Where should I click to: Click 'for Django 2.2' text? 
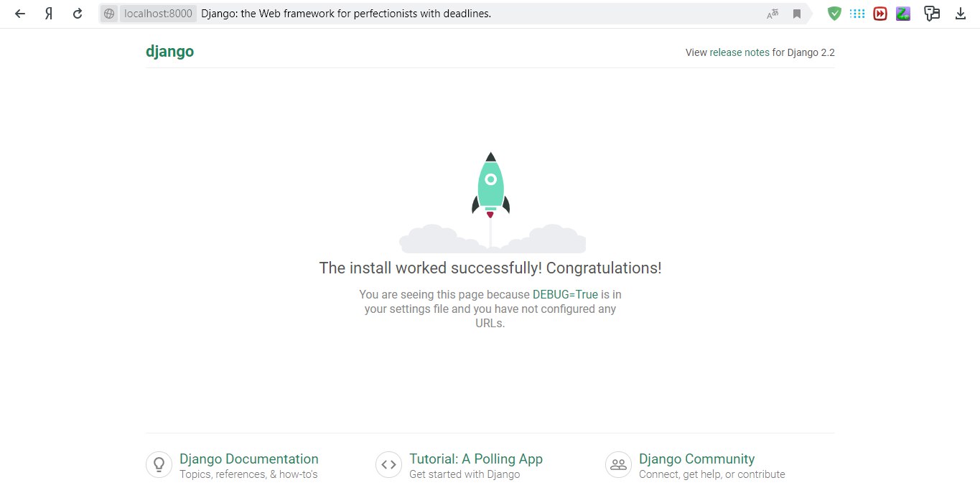(x=803, y=52)
